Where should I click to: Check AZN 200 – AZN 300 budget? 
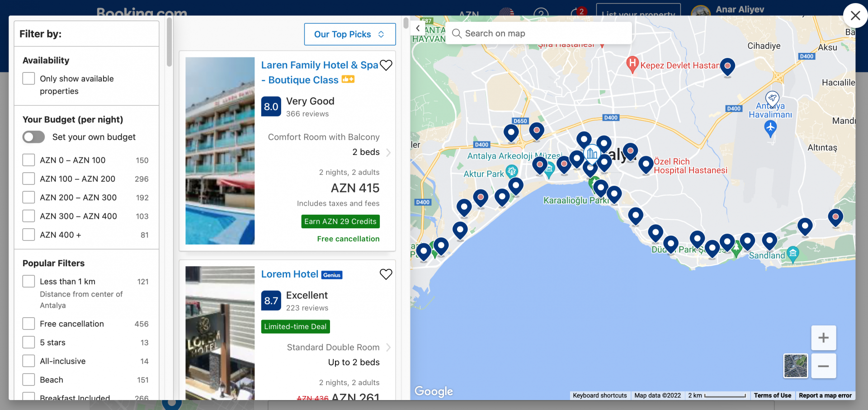28,197
